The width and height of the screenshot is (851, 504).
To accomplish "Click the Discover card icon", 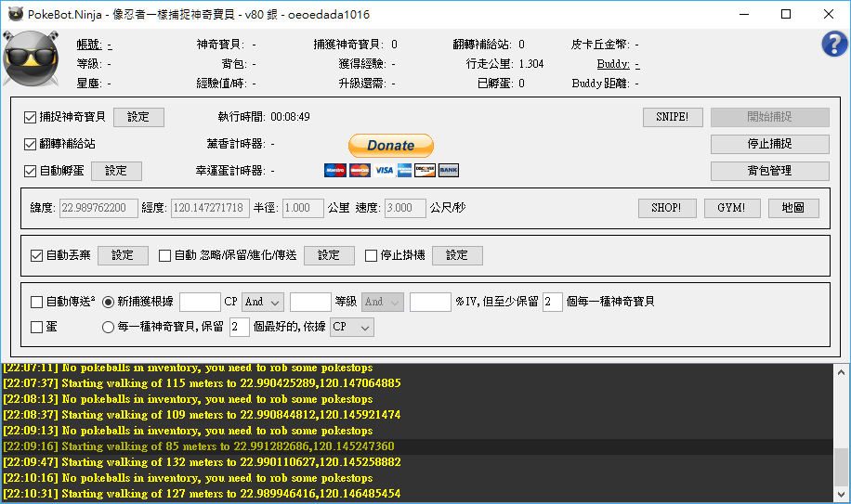I will pyautogui.click(x=425, y=170).
